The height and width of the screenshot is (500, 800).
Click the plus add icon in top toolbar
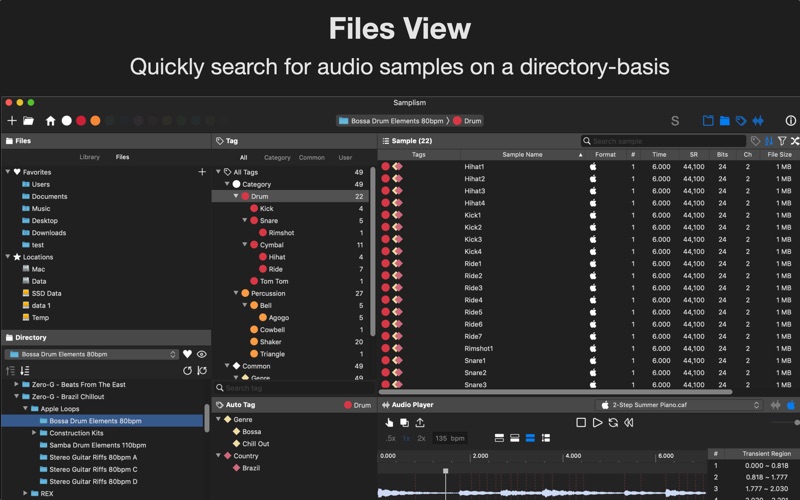[x=12, y=121]
